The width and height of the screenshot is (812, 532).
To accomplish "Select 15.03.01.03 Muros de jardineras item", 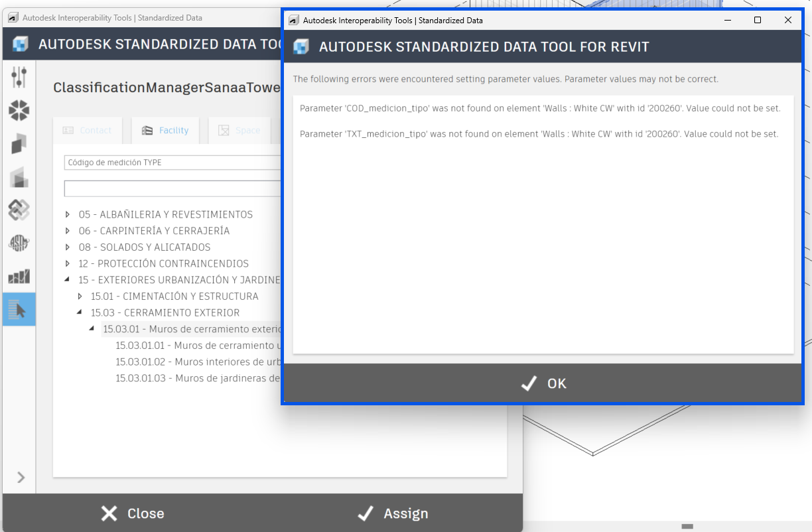I will [198, 378].
